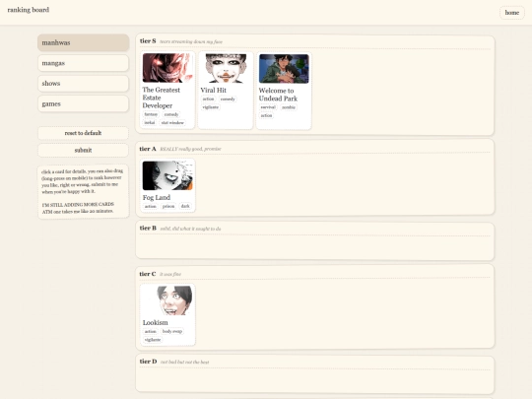Open the Fog Land cover image
The width and height of the screenshot is (532, 399).
[x=167, y=175]
